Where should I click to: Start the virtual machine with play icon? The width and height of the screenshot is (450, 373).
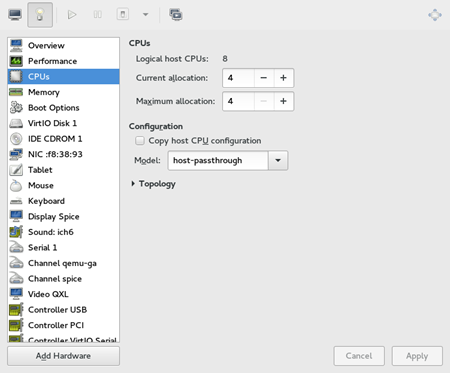pyautogui.click(x=72, y=15)
